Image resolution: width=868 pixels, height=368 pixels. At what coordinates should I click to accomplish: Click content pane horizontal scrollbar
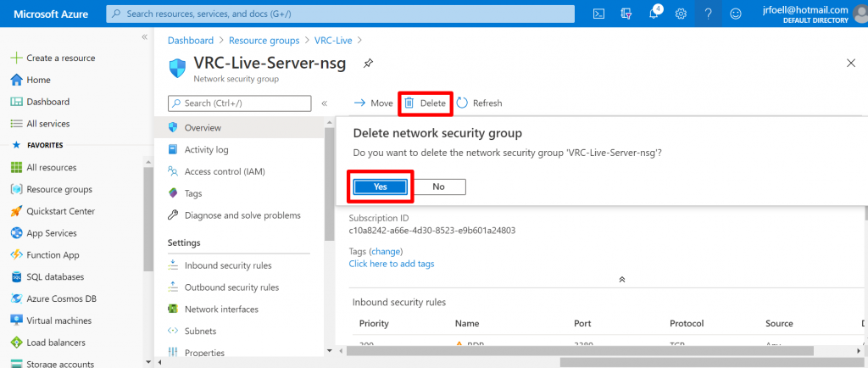pos(578,351)
